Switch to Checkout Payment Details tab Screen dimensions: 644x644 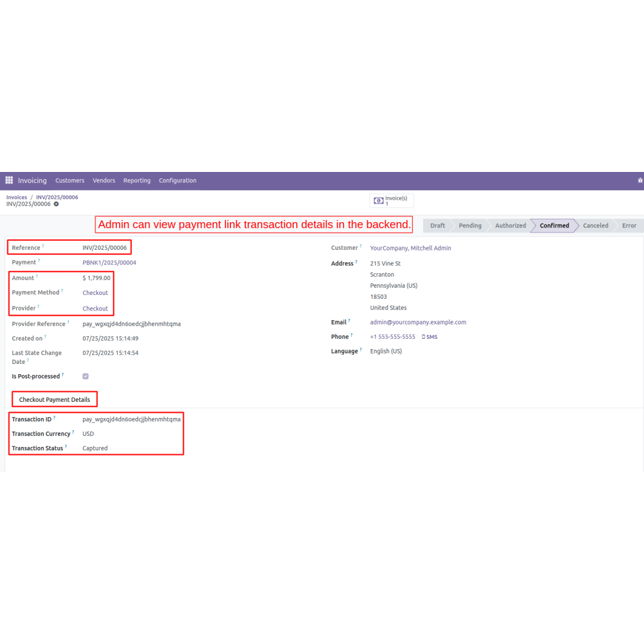(55, 399)
